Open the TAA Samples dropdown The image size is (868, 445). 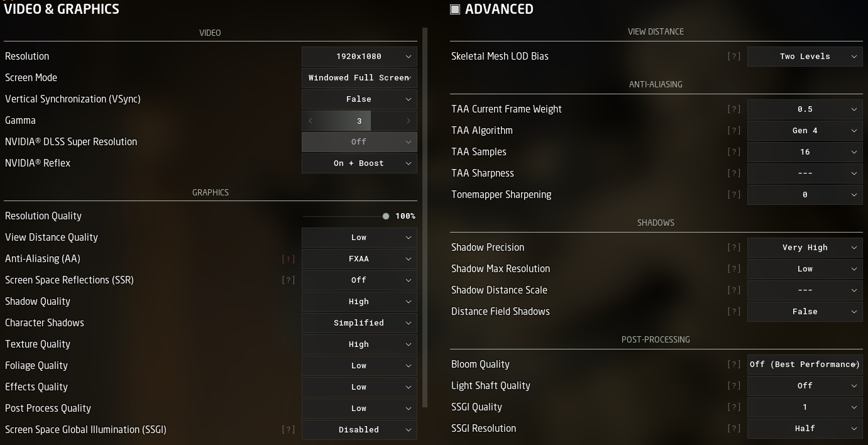[x=805, y=152]
